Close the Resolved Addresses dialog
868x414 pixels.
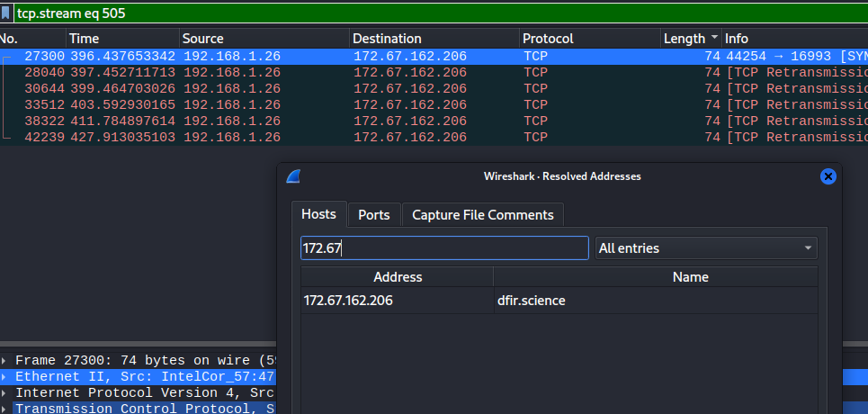[828, 176]
